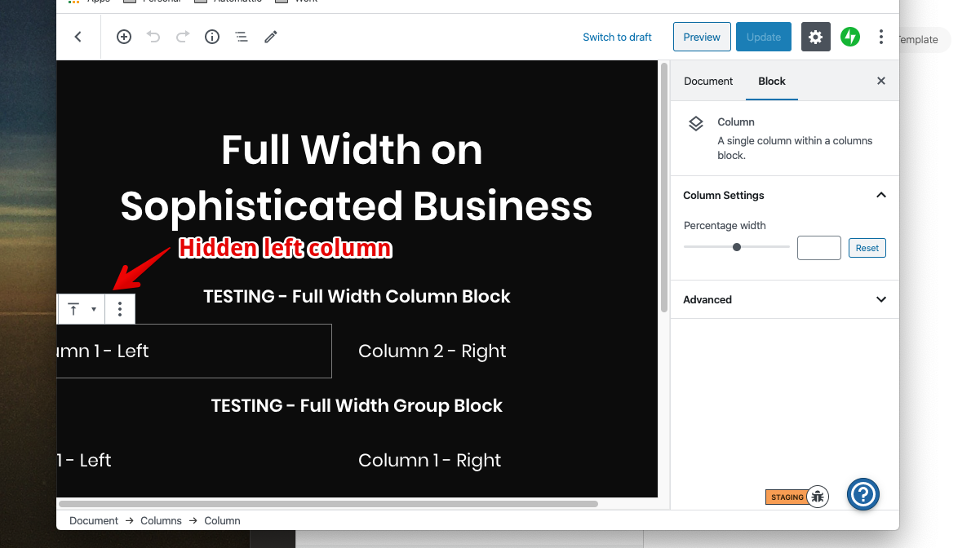This screenshot has width=980, height=548.
Task: Collapse the Column Settings panel
Action: [880, 195]
